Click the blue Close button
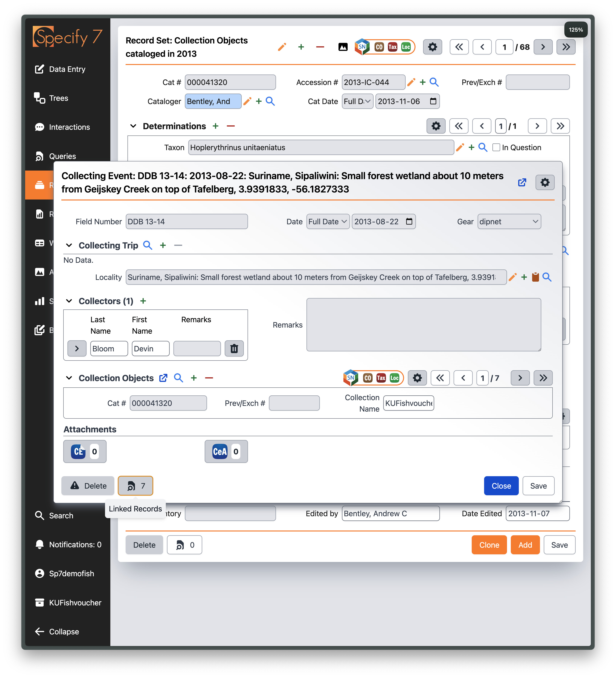This screenshot has height=678, width=616. pos(501,486)
